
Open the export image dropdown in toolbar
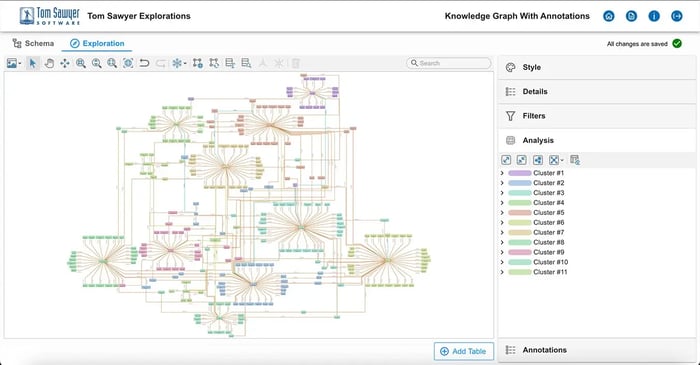(x=14, y=63)
